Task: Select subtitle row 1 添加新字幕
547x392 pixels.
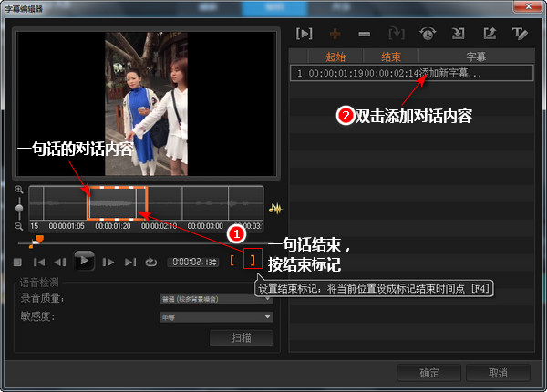Action: point(412,73)
